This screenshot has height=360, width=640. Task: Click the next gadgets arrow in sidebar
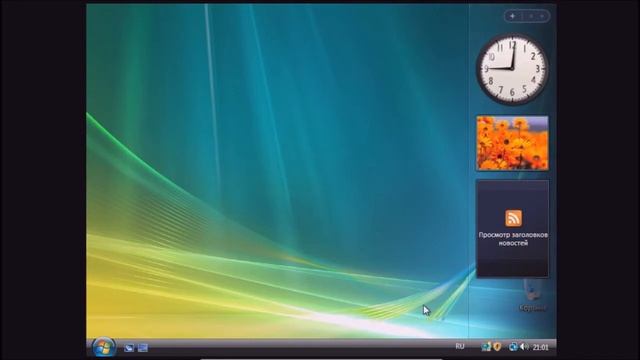tap(542, 16)
